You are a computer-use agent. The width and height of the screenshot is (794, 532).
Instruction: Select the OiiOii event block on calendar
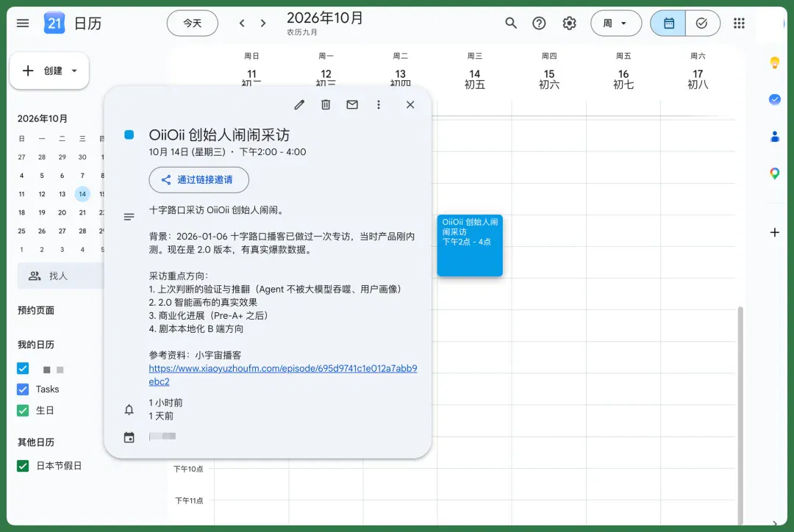click(470, 245)
